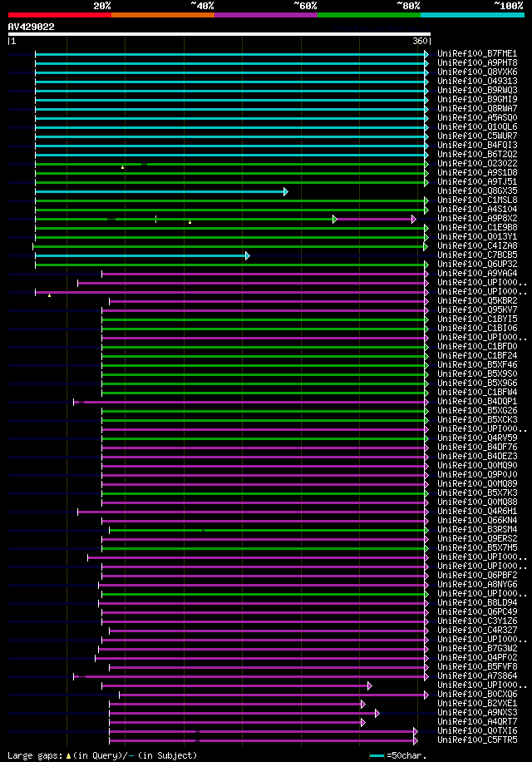Click the UniRef100_C5WUR7 label

[477, 136]
